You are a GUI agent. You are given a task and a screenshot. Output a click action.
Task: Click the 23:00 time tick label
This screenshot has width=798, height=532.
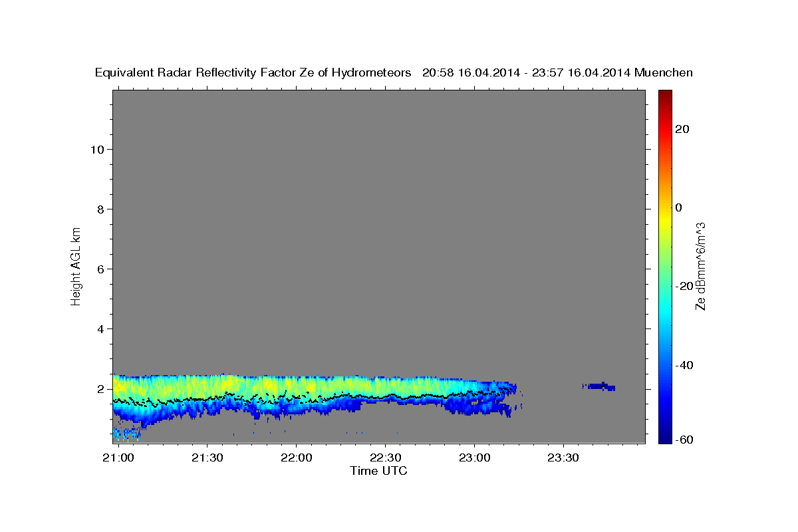(x=474, y=458)
